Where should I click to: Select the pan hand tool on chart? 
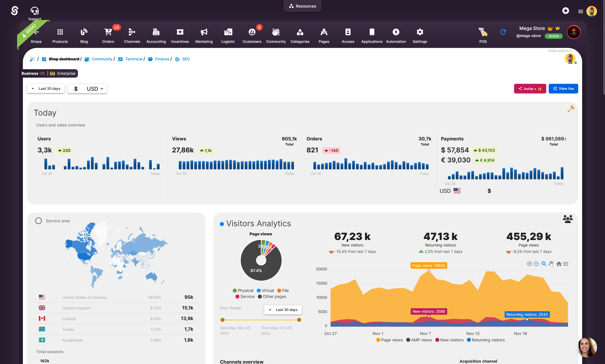pyautogui.click(x=551, y=264)
